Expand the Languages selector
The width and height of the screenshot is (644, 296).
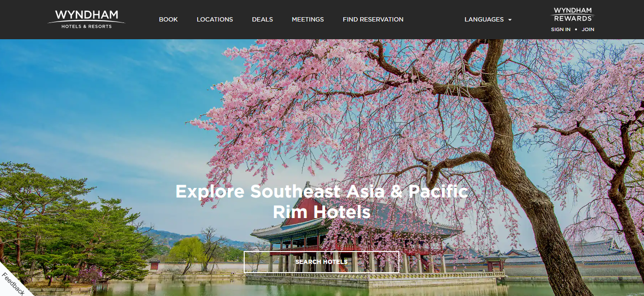488,20
